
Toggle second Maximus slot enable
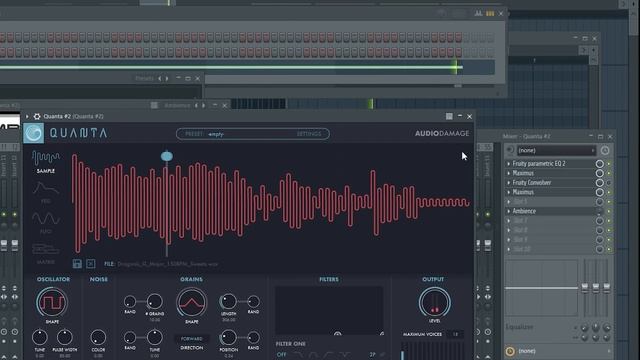click(609, 192)
